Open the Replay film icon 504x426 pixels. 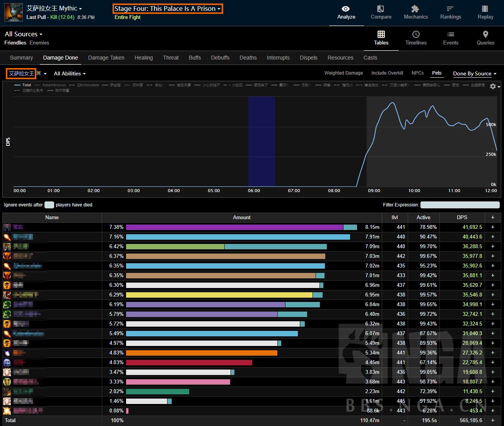[485, 9]
